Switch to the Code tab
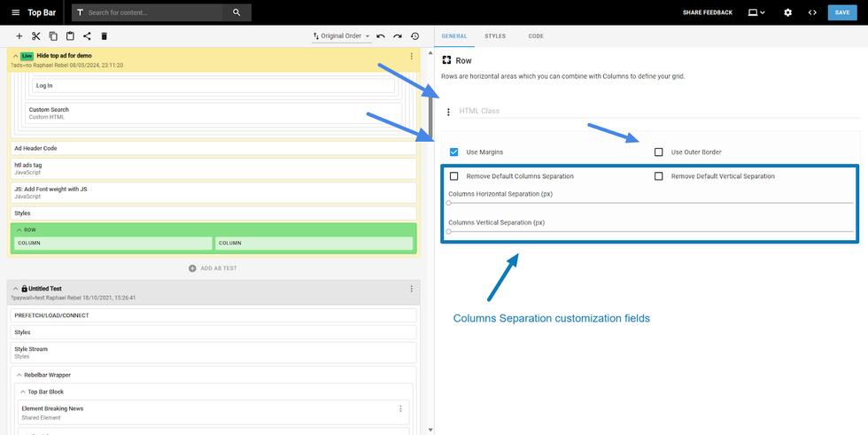Image resolution: width=868 pixels, height=435 pixels. tap(536, 36)
